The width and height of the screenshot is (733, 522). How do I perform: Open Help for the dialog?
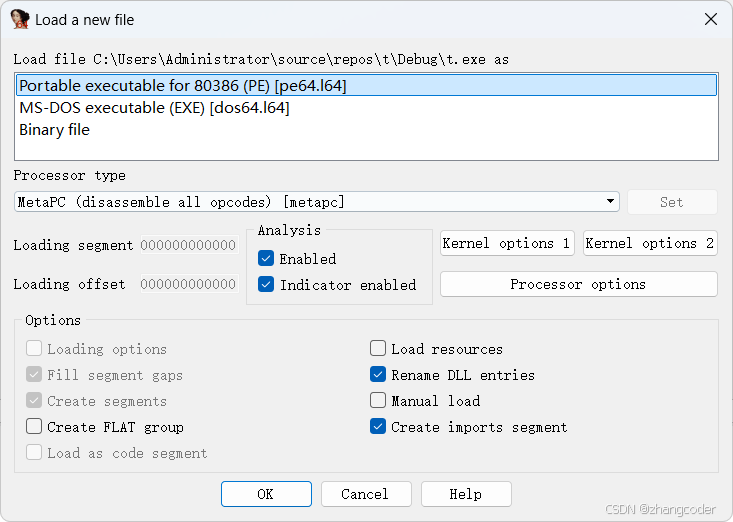click(x=466, y=494)
